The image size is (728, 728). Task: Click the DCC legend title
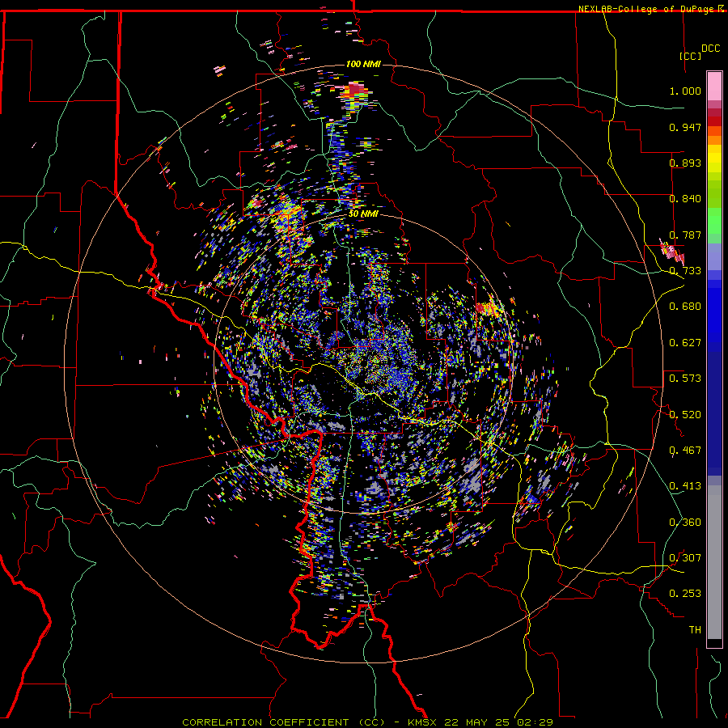[710, 49]
